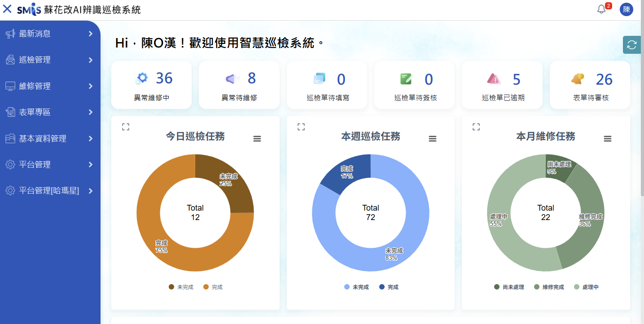This screenshot has width=644, height=324.
Task: Click the monitor icon beside 維修管理
Action: (x=10, y=86)
